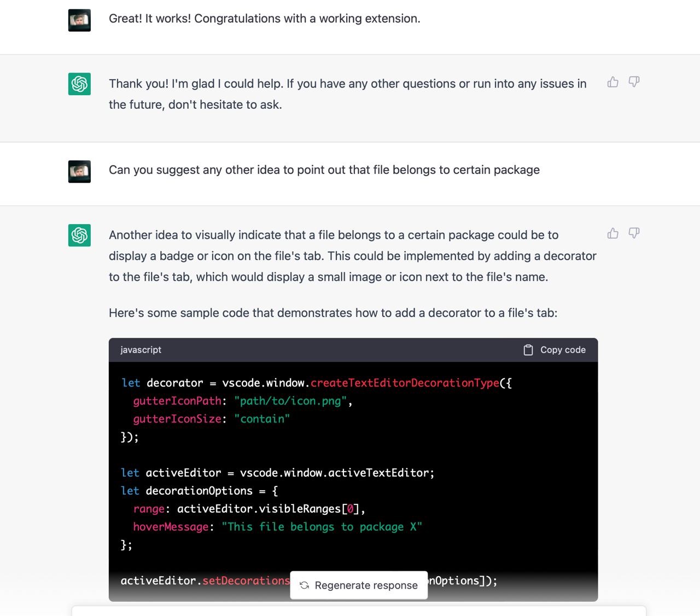The height and width of the screenshot is (616, 700).
Task: Click the "javascript" language label
Action: 141,350
